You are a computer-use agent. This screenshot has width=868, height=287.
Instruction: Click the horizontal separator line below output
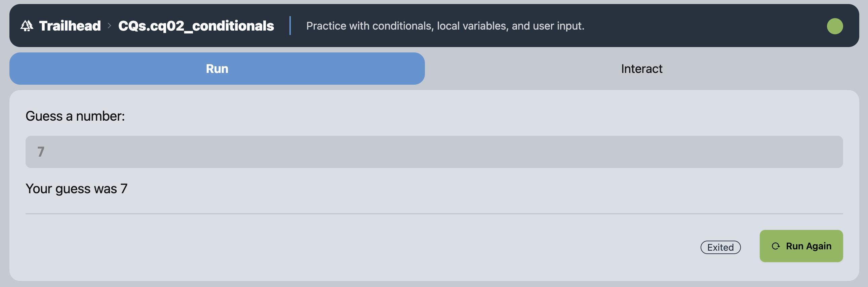(434, 213)
